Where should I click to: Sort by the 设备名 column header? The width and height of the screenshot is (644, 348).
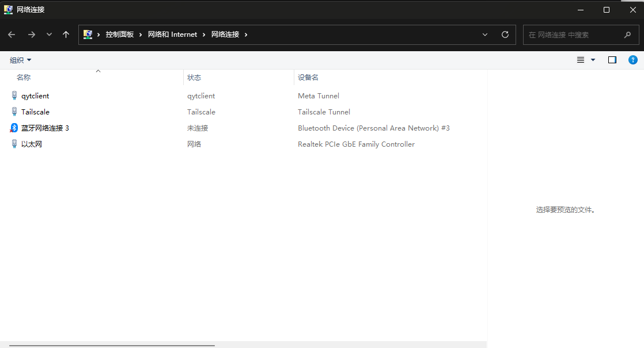(x=308, y=78)
